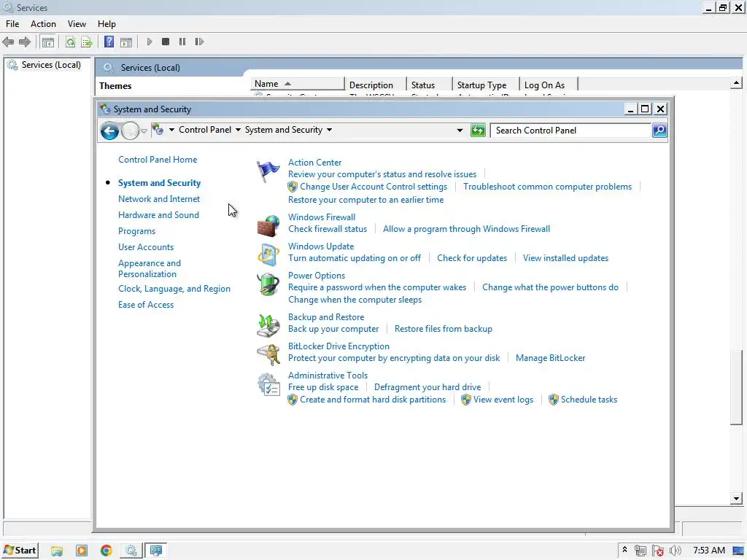Pause Service using the pause icon
This screenshot has height=560, width=747.
(182, 42)
